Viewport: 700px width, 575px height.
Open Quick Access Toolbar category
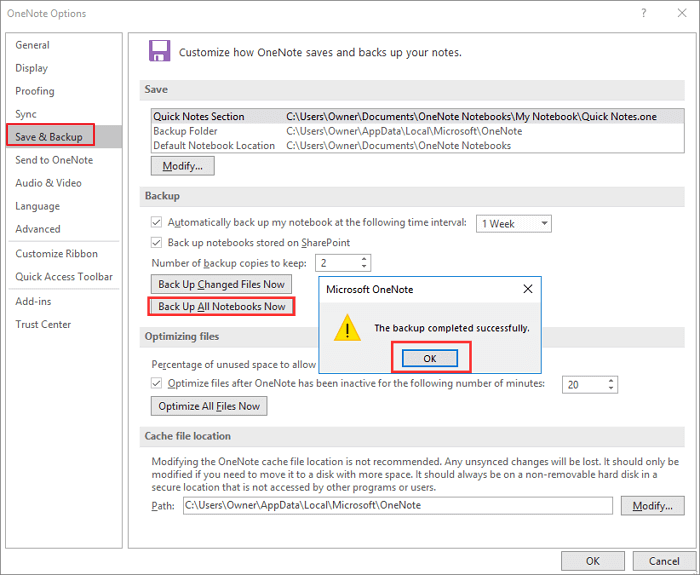tap(64, 276)
